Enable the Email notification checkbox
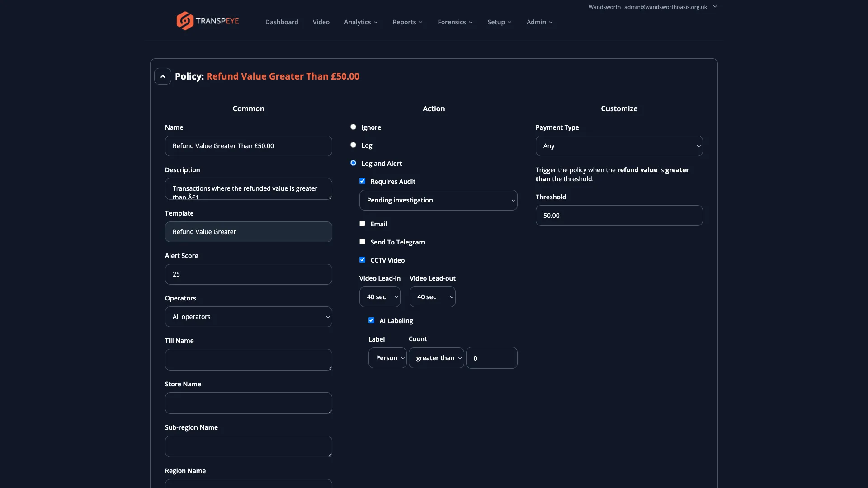 [x=362, y=223]
